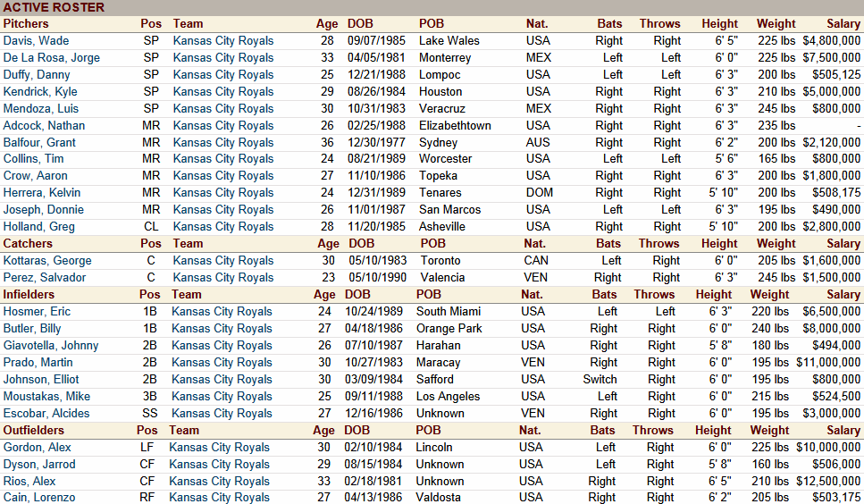Open Cain, Lorenzo player link
The width and height of the screenshot is (864, 504).
(x=39, y=498)
